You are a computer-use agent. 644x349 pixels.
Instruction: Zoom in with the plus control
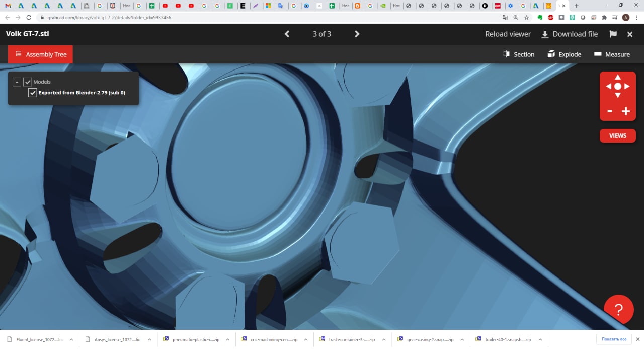pyautogui.click(x=626, y=111)
